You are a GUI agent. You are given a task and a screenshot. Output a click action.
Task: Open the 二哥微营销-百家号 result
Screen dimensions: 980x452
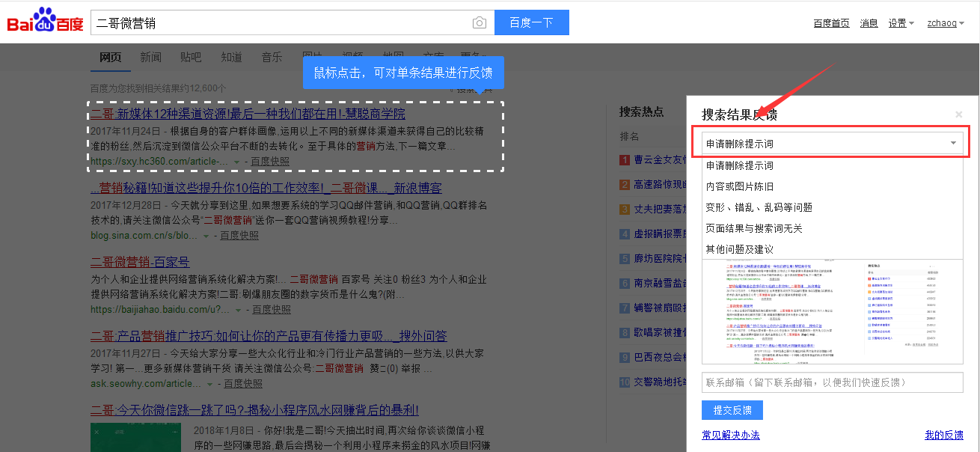point(140,262)
